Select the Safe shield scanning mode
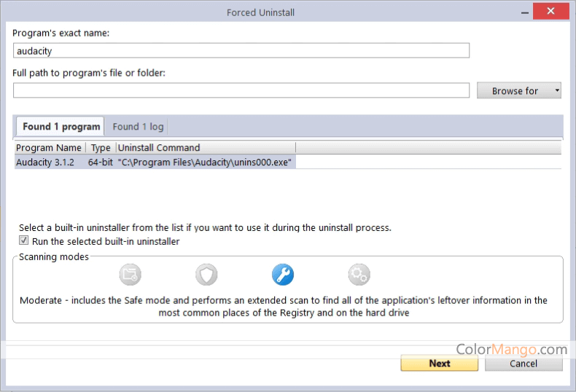 tap(206, 275)
